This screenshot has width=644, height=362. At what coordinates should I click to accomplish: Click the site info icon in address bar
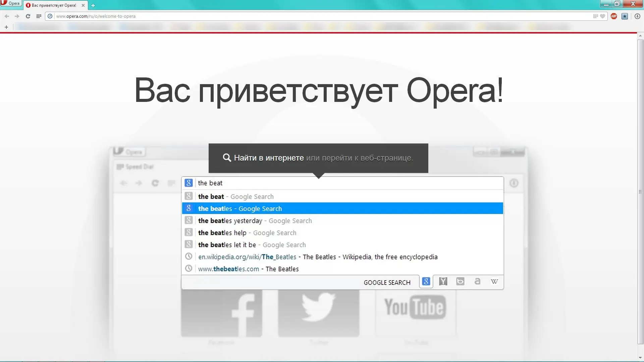(50, 16)
